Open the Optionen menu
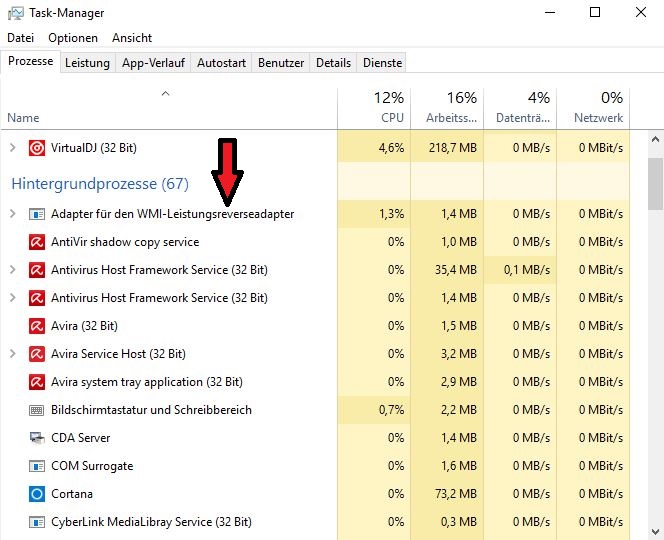Image resolution: width=664 pixels, height=540 pixels. [73, 38]
